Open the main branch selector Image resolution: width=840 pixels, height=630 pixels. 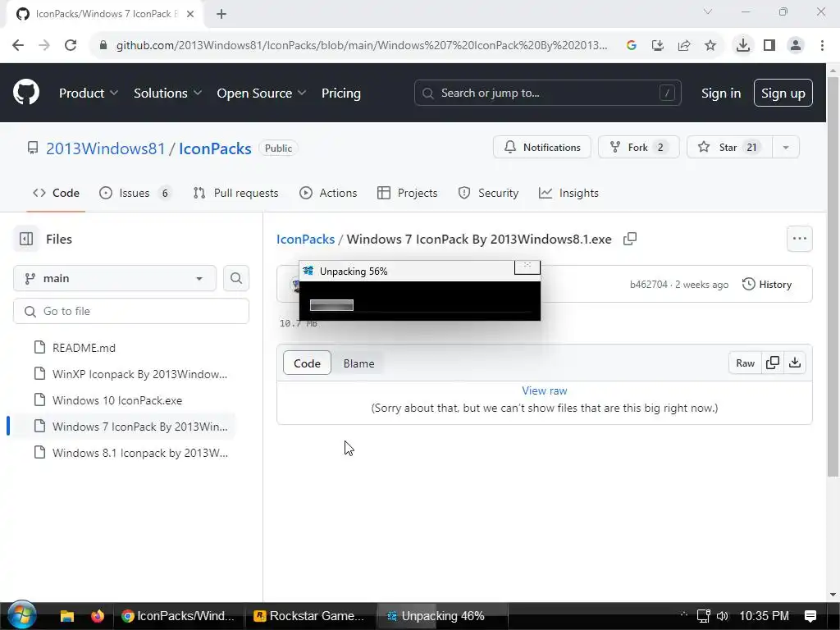pos(115,279)
